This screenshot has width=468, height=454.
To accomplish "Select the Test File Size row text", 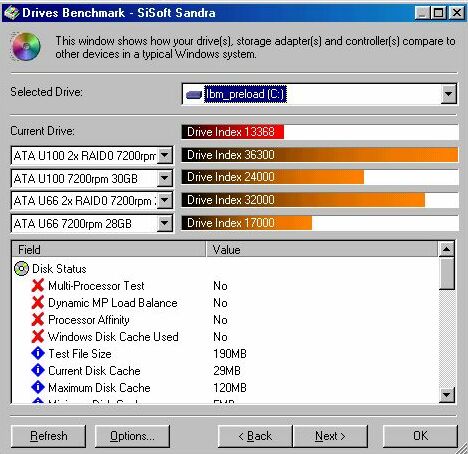I will (x=80, y=353).
